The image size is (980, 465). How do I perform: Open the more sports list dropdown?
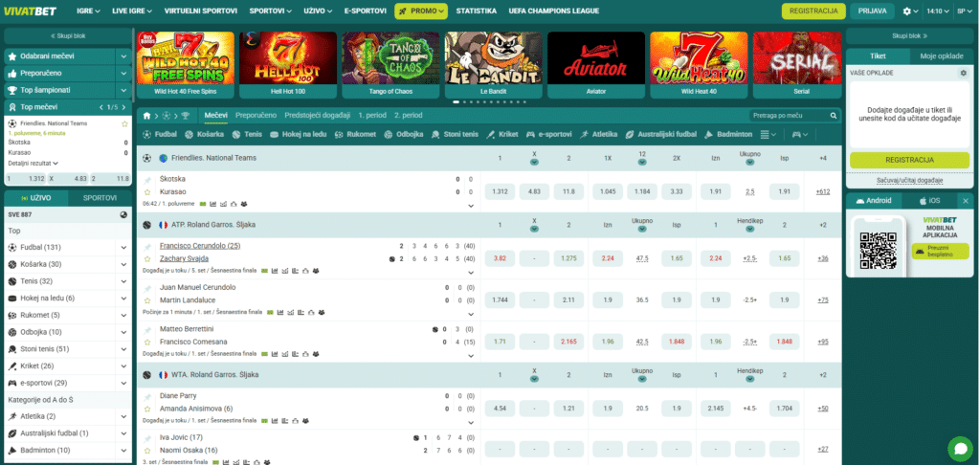pyautogui.click(x=768, y=134)
